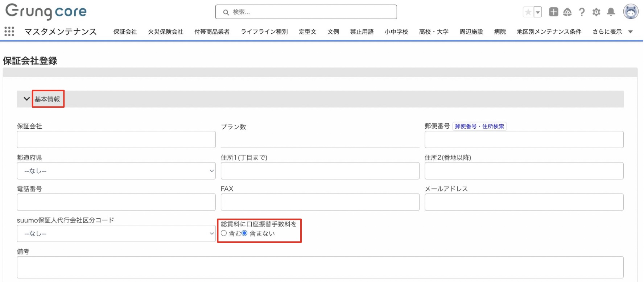Image resolution: width=644 pixels, height=282 pixels.
Task: Switch to the 禁止用語 tab
Action: click(x=362, y=32)
